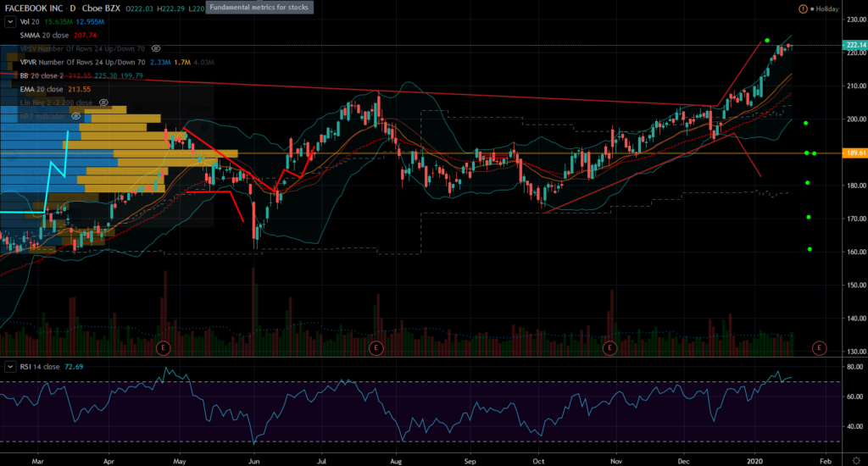The width and height of the screenshot is (868, 466).
Task: Toggle visibility eye of NR7 Indicator
Action: tap(75, 116)
